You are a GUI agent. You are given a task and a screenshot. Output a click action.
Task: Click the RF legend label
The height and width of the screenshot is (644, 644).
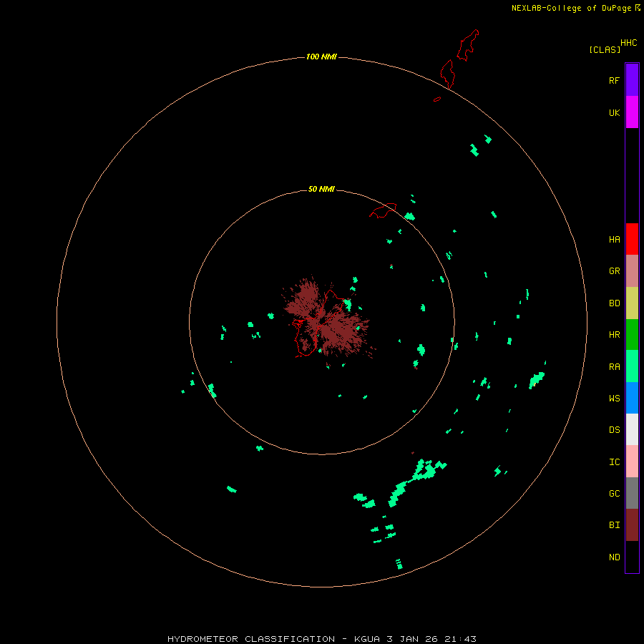point(614,80)
